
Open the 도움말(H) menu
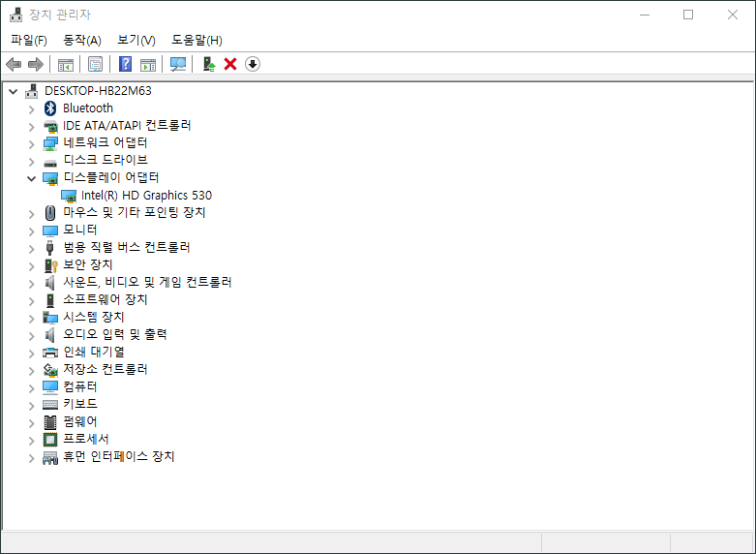pos(197,40)
